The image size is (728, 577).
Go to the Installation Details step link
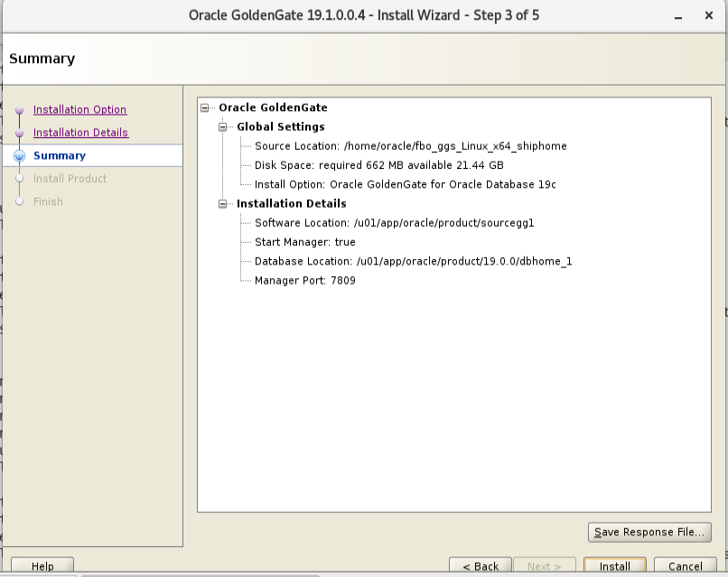coord(80,133)
